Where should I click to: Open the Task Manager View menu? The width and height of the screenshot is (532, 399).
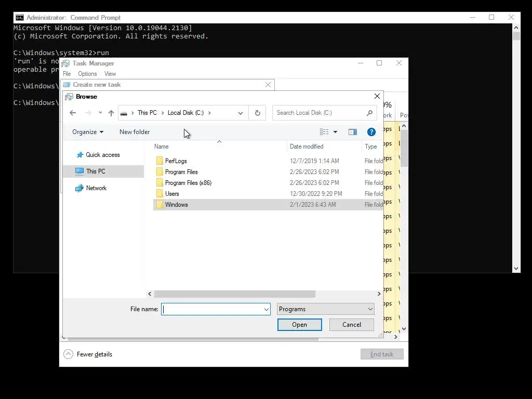pyautogui.click(x=110, y=74)
